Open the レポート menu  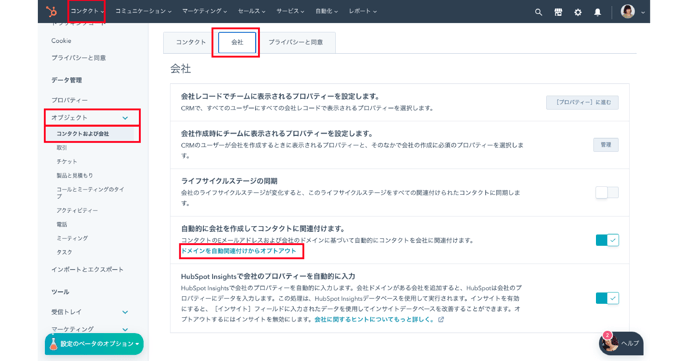(363, 11)
